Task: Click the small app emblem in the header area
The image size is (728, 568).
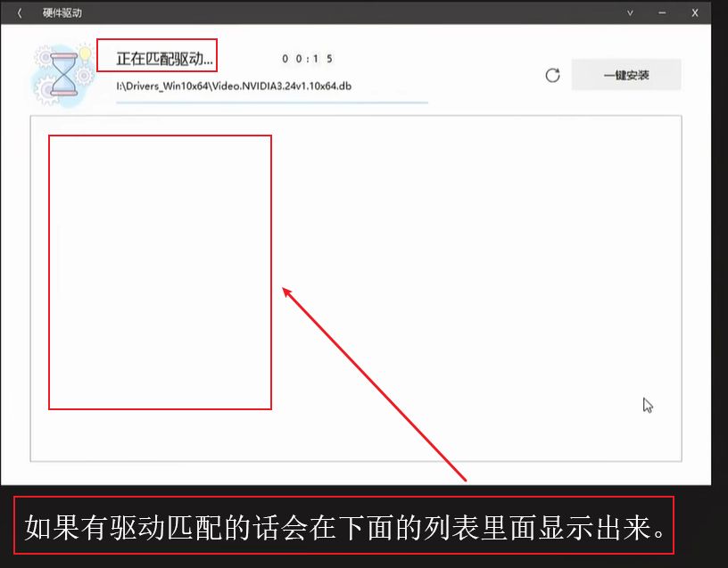Action: [x=62, y=76]
